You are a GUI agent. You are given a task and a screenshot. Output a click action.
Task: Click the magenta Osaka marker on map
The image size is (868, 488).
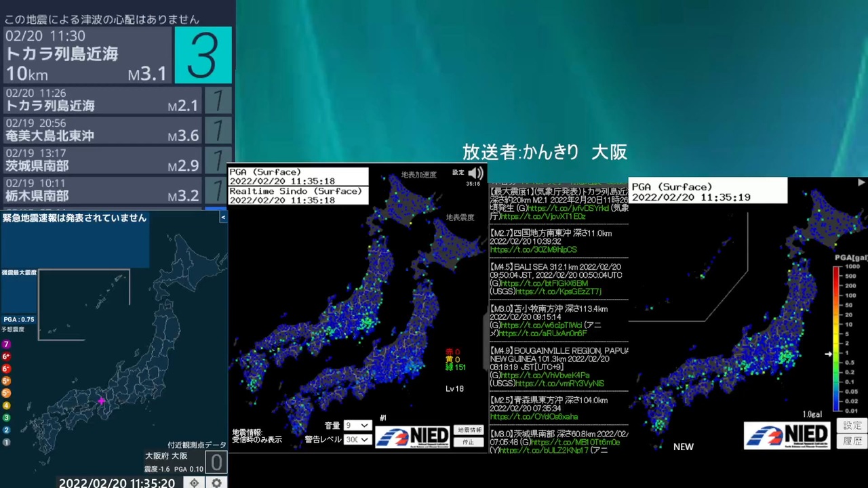[x=102, y=401]
